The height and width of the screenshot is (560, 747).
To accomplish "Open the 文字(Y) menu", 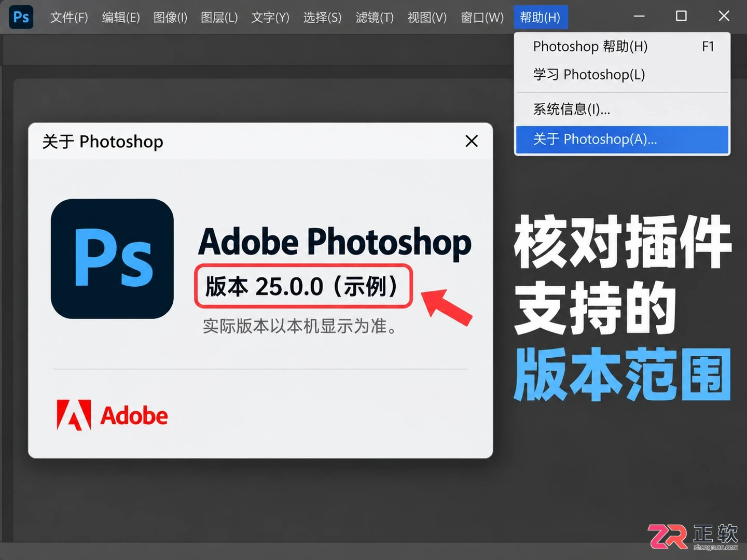I will click(x=270, y=18).
